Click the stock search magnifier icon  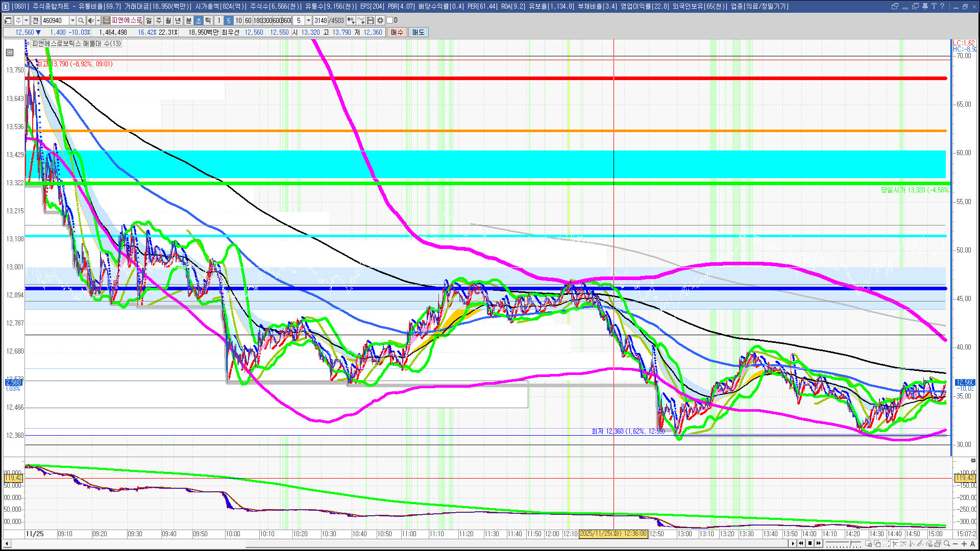[x=81, y=20]
